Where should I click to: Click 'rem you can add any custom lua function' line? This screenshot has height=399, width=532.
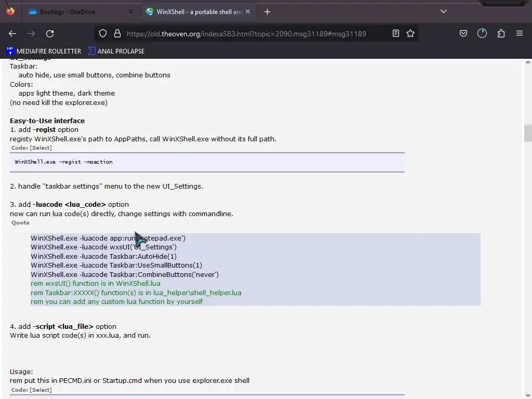point(117,302)
